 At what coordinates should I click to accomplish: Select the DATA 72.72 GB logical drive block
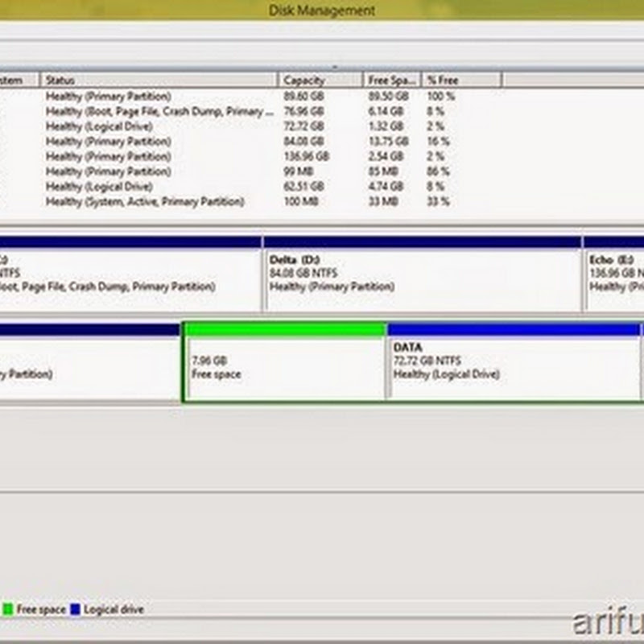click(x=514, y=361)
